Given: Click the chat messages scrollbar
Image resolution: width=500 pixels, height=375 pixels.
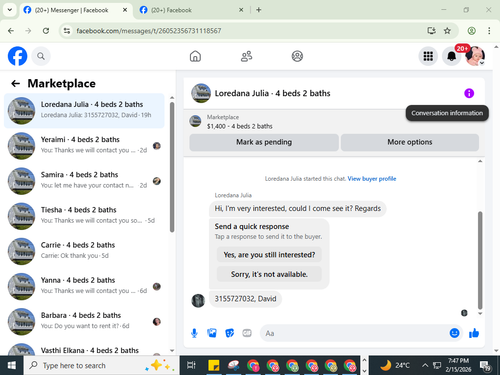Looking at the screenshot, I should click(x=480, y=260).
